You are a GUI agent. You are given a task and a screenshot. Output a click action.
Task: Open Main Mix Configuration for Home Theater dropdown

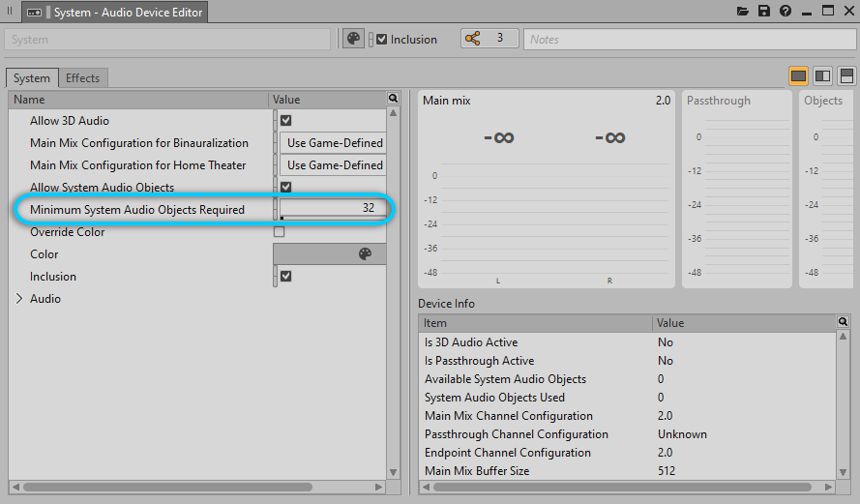[x=334, y=165]
